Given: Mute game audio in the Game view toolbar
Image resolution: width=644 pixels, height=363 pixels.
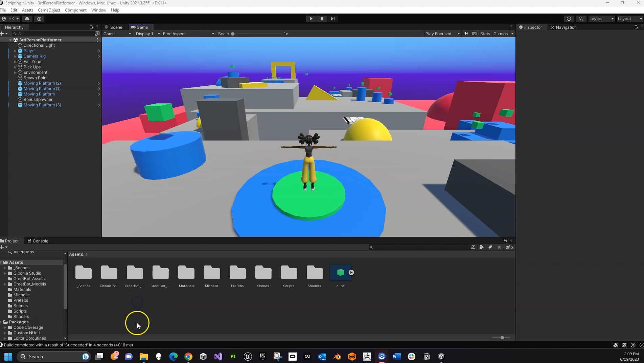Looking at the screenshot, I should click(465, 34).
